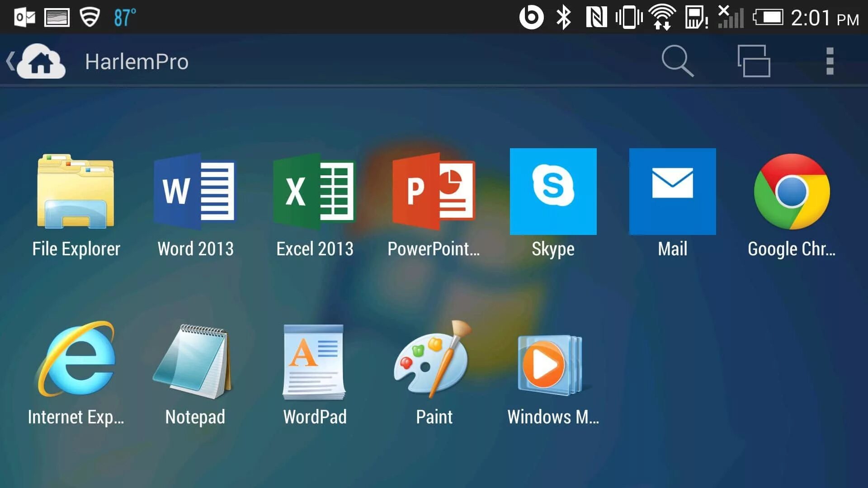The height and width of the screenshot is (488, 868).
Task: Launch Google Chrome browser
Action: [x=792, y=192]
